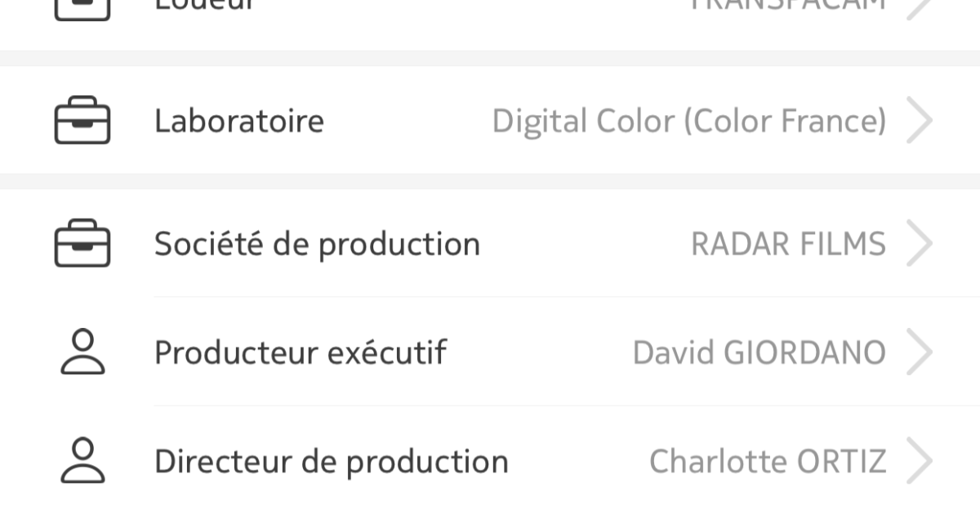Open the Charlotte ORTIZ contact name
This screenshot has width=980, height=514.
tap(768, 462)
